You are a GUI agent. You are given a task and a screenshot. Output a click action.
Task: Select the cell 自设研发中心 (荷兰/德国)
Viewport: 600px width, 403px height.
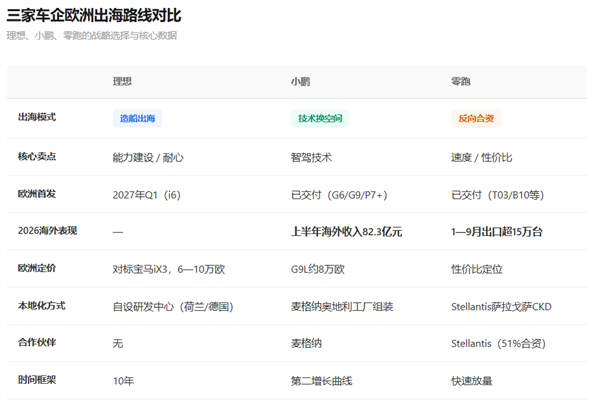(173, 307)
